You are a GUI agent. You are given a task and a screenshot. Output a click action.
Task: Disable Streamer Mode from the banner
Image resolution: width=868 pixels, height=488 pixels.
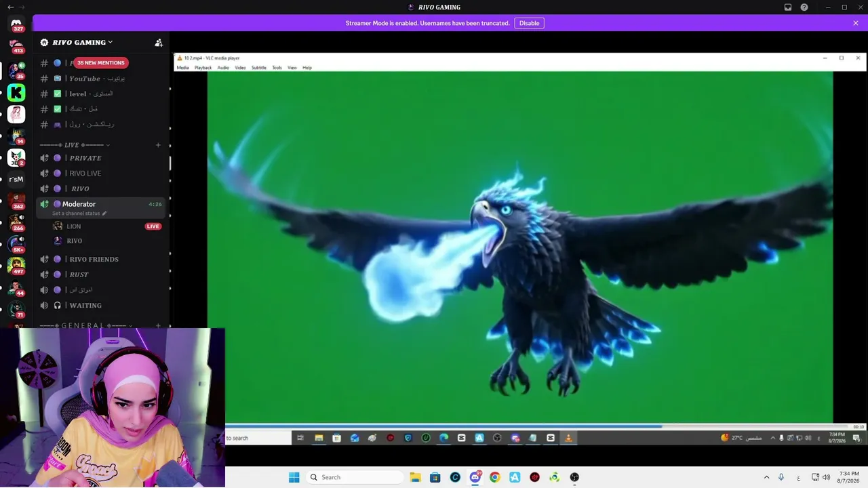(529, 23)
